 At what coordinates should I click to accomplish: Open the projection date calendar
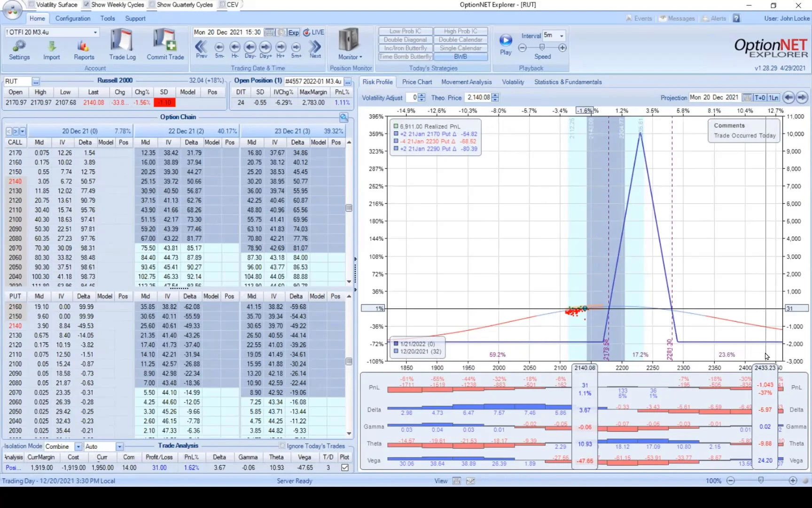(747, 97)
